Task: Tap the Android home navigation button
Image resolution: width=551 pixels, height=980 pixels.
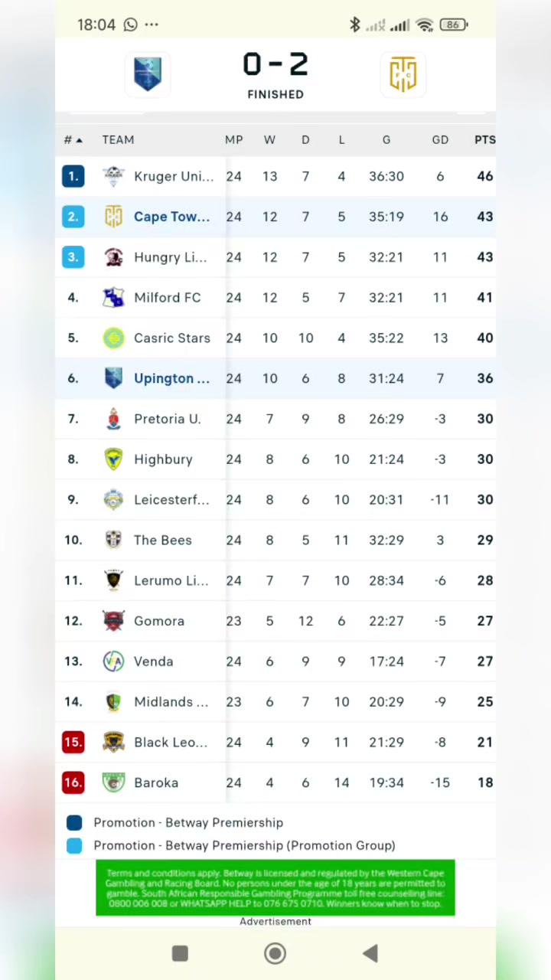Action: pos(275,953)
